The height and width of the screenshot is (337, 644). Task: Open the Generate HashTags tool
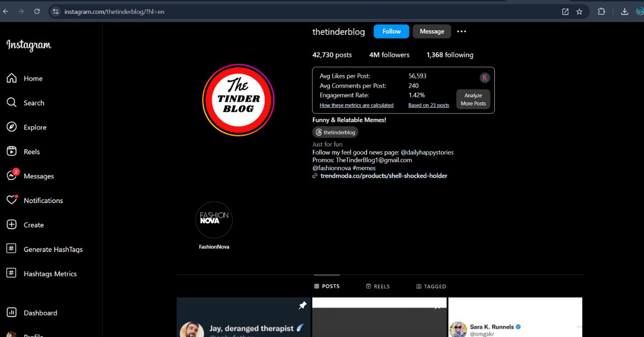tap(45, 249)
